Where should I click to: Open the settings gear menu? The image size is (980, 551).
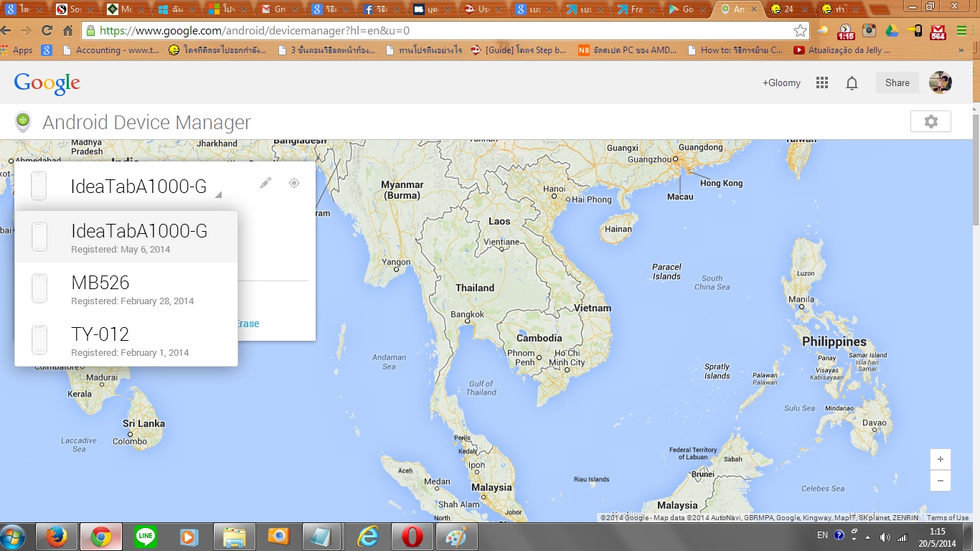[930, 122]
